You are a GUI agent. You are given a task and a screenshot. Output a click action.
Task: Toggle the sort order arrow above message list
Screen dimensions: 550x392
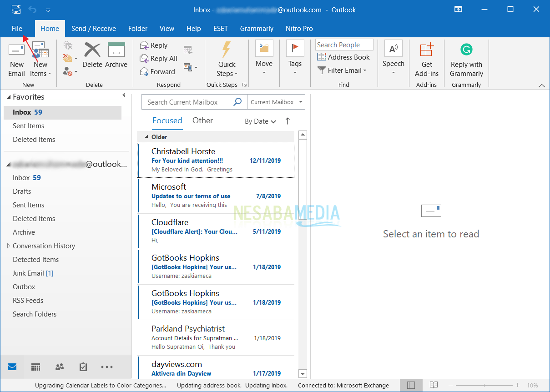tap(288, 121)
